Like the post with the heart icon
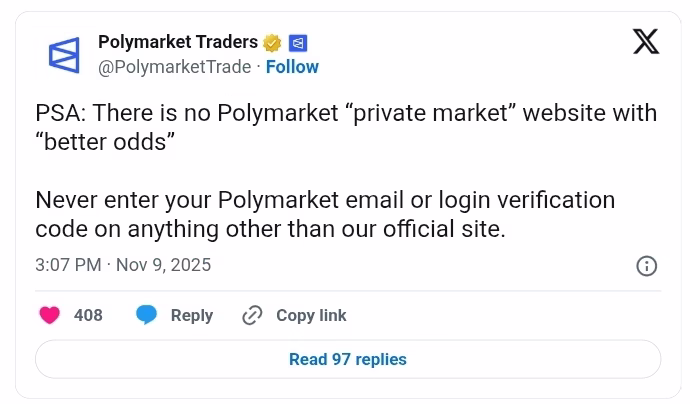 [x=49, y=315]
